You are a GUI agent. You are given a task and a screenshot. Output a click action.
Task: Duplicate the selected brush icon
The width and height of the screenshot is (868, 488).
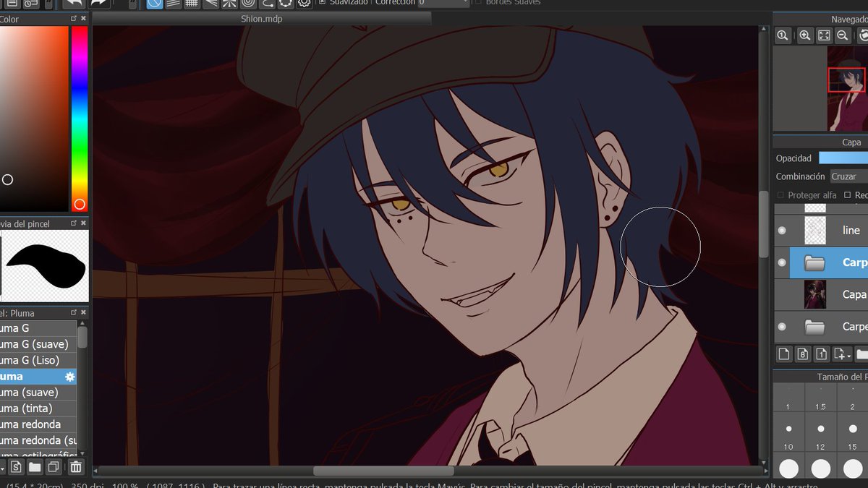click(x=54, y=466)
